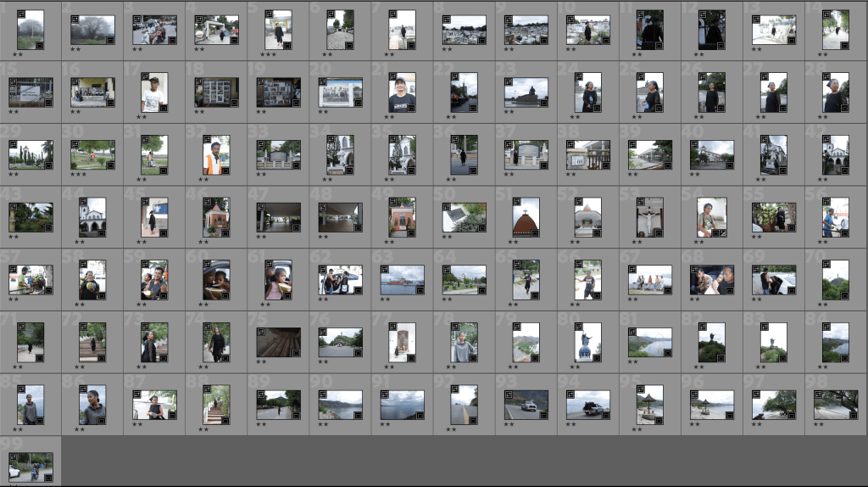Select photo 3 of motorbike riders
This screenshot has width=868, height=487.
[x=154, y=30]
